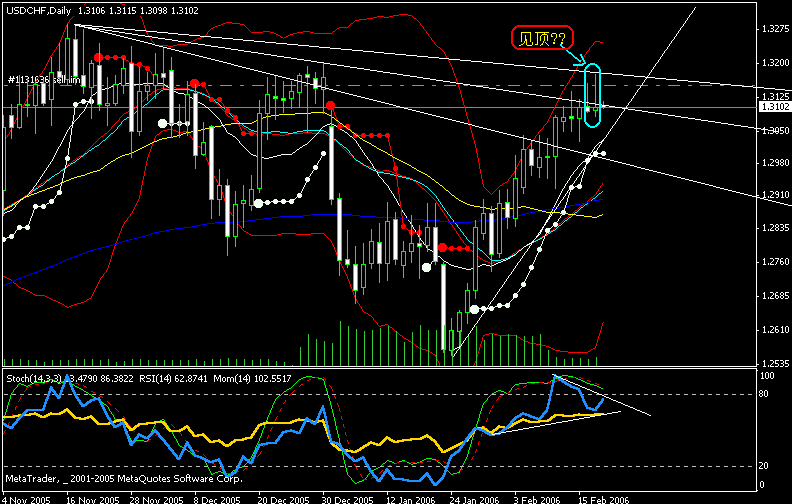This screenshot has height=504, width=792.
Task: Click the high price value 1.3115 in header
Action: [122, 11]
